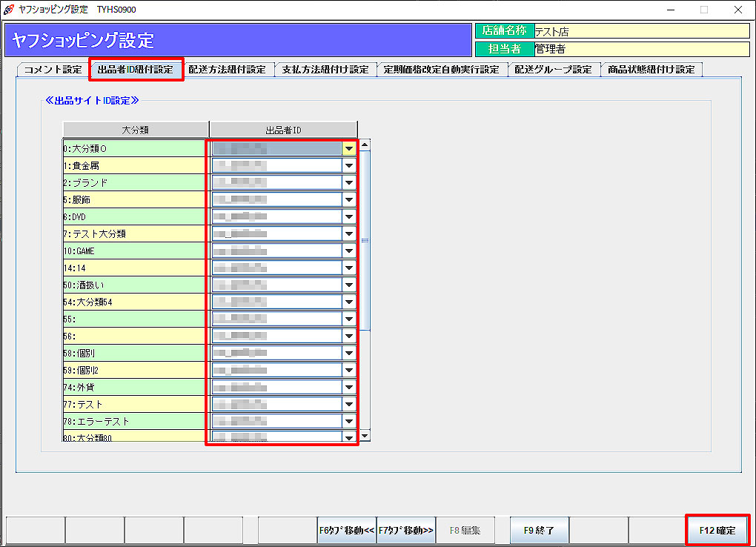This screenshot has height=547, width=756.
Task: Open the seller ID dropdown for 2:ブランド
Action: [x=348, y=182]
